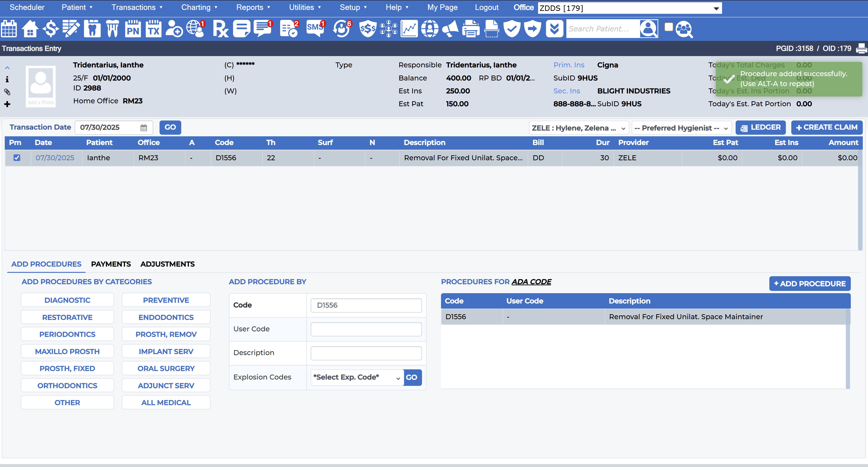Click the LEDGER button
The width and height of the screenshot is (868, 467).
click(x=761, y=127)
